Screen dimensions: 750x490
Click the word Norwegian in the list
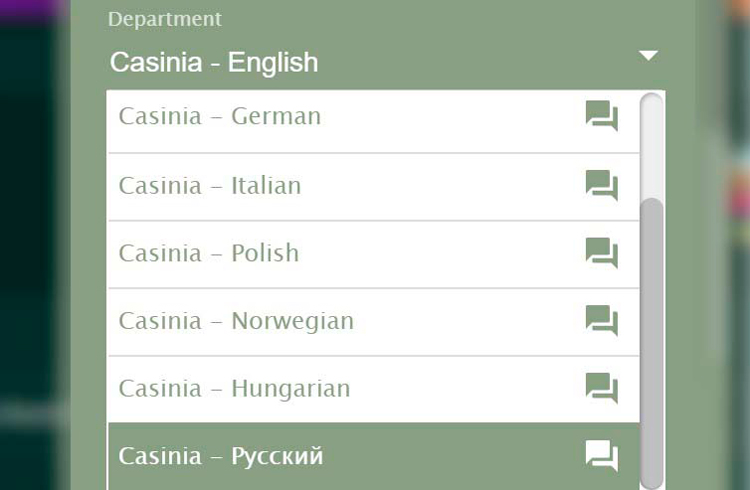(x=292, y=321)
